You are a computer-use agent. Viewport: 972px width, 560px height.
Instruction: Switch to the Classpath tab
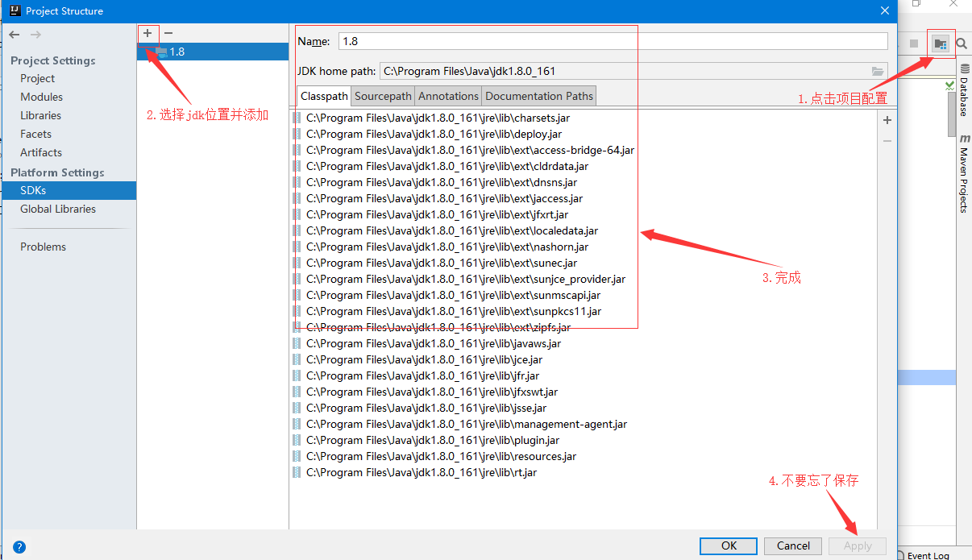tap(325, 96)
